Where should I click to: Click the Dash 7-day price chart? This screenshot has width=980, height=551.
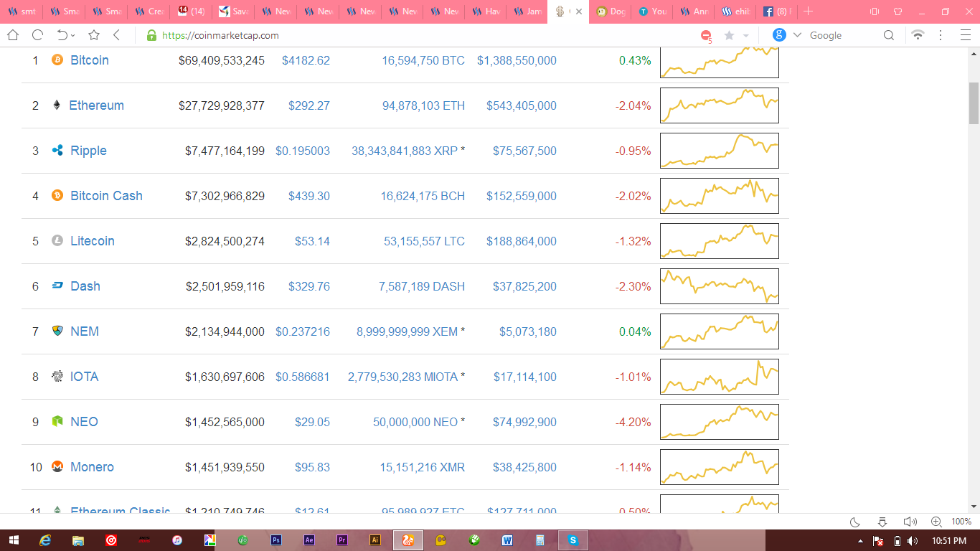720,286
